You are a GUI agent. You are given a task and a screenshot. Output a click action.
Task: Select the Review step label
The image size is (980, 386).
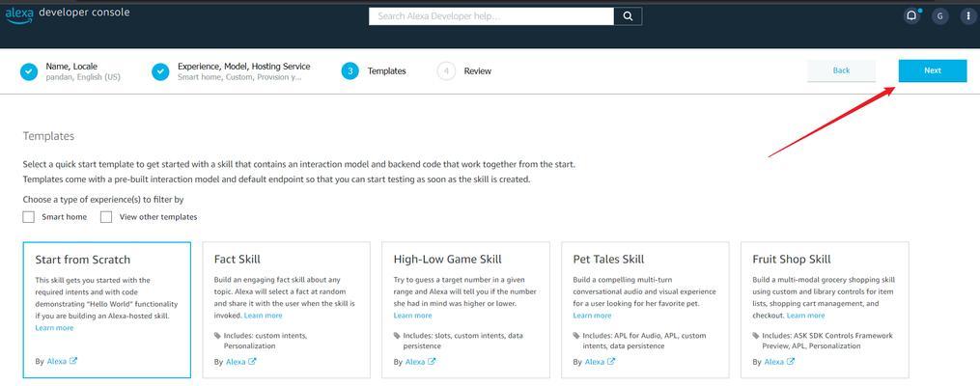click(478, 71)
